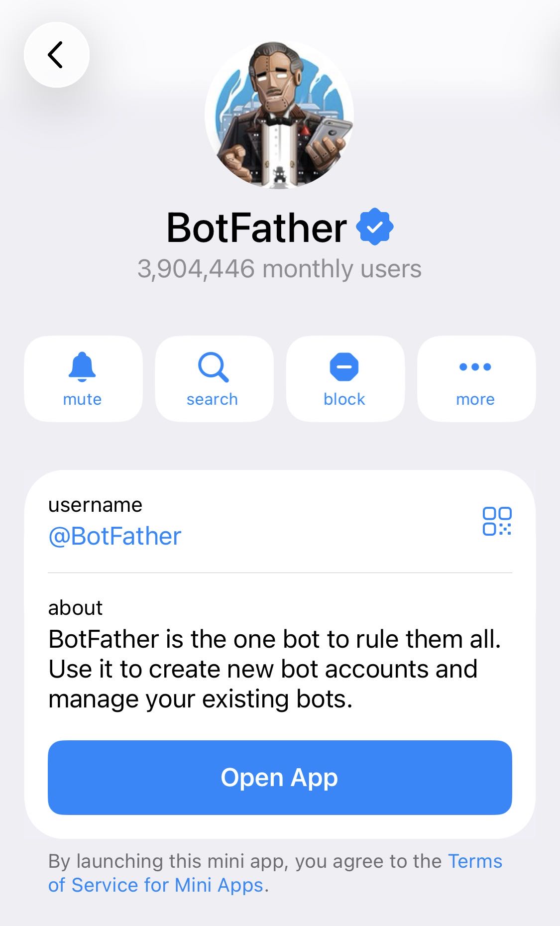Tap the magnifying glass search icon
Viewport: 560px width, 926px height.
[x=213, y=367]
